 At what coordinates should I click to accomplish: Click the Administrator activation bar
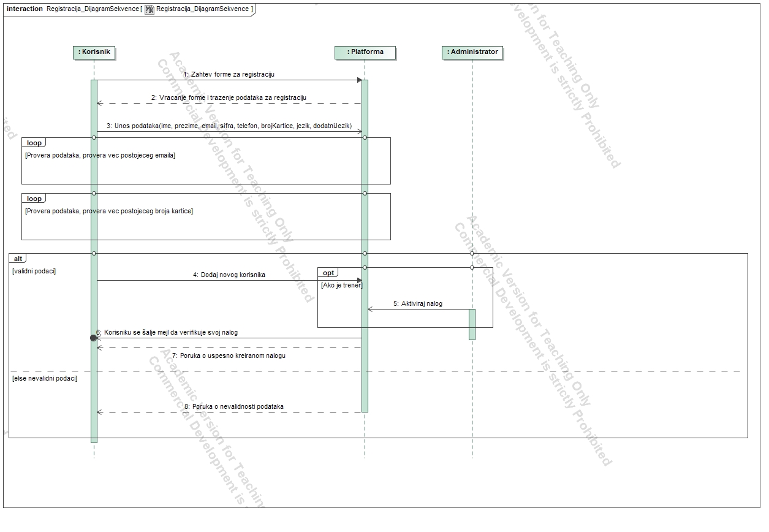[x=472, y=324]
